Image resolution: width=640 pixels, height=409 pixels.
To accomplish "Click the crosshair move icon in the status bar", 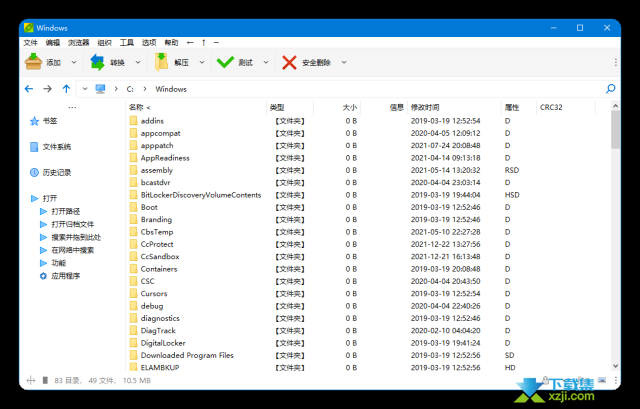I will [31, 380].
